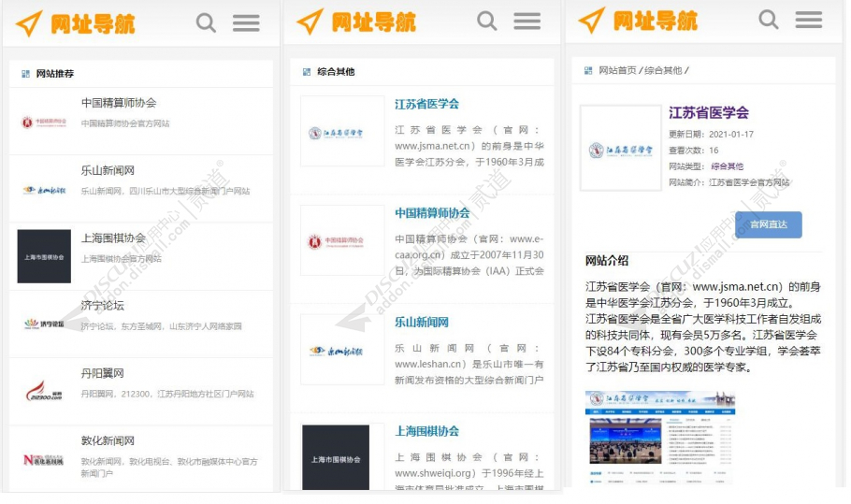This screenshot has height=504, width=851.
Task: Open 乐山新闻网 title in the 综合其他 list
Action: 421,323
